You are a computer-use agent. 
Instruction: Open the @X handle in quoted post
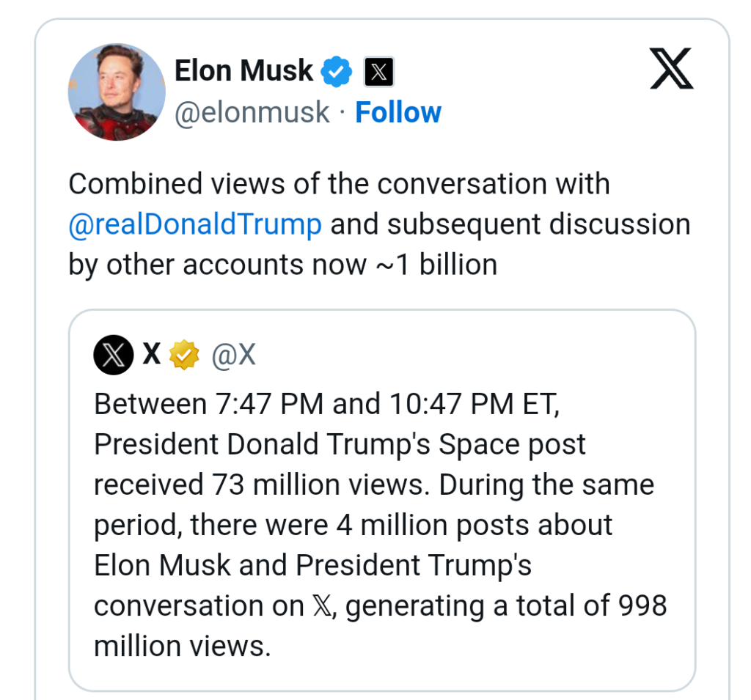tap(233, 355)
